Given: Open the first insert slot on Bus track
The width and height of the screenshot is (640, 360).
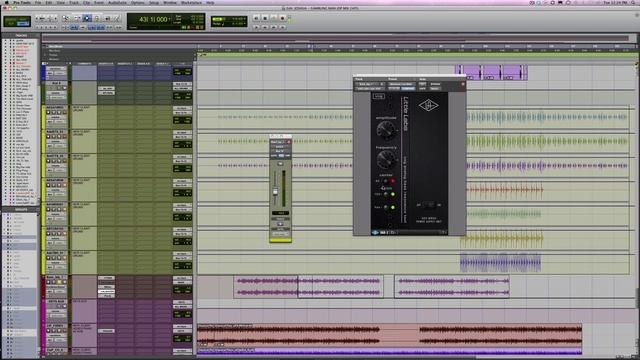Looking at the screenshot, I should (x=106, y=88).
